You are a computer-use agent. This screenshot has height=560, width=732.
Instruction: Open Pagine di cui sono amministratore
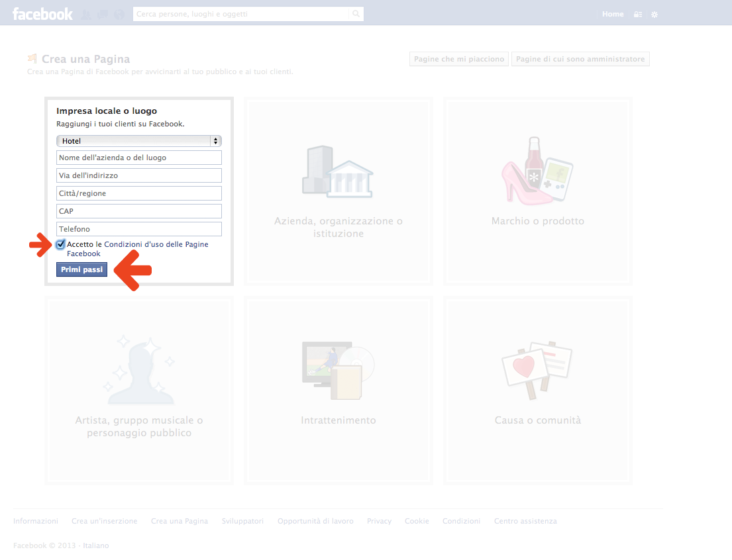[x=580, y=60]
